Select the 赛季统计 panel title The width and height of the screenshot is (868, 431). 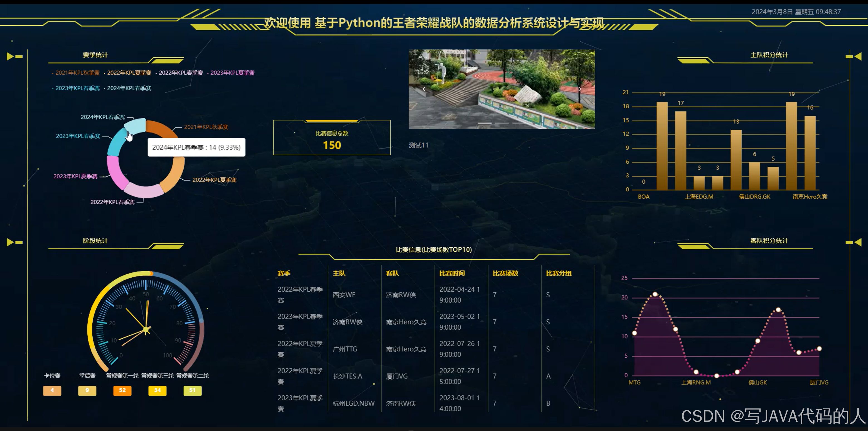coord(95,54)
